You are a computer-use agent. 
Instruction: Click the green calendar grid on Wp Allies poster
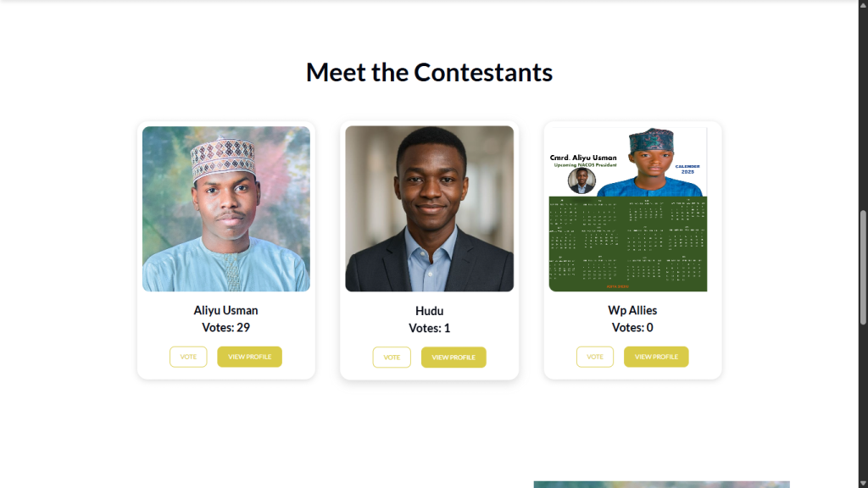(x=627, y=244)
